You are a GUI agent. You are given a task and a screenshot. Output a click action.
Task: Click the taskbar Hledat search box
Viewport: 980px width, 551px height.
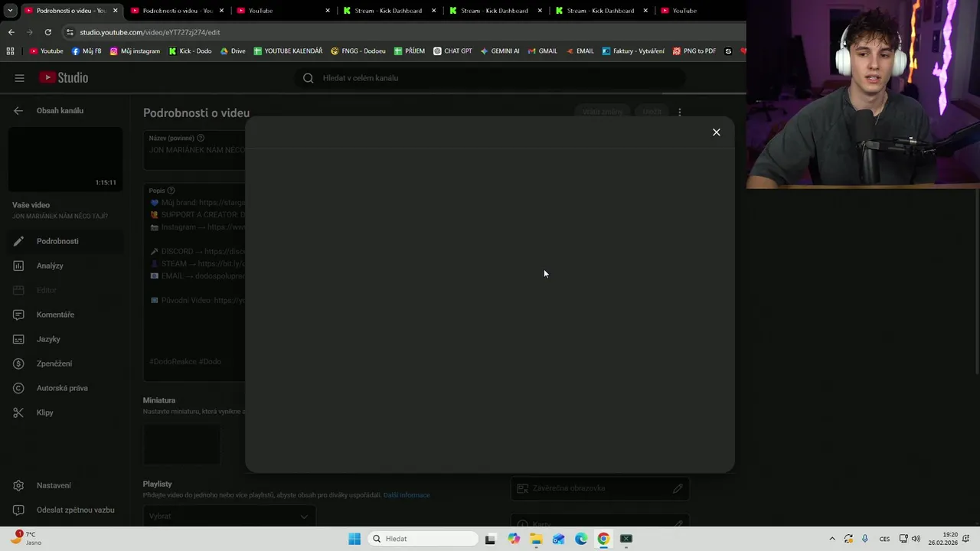coord(423,539)
